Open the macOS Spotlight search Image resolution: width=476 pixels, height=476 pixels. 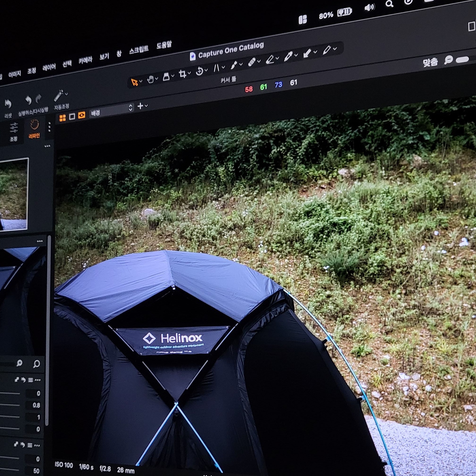[389, 4]
